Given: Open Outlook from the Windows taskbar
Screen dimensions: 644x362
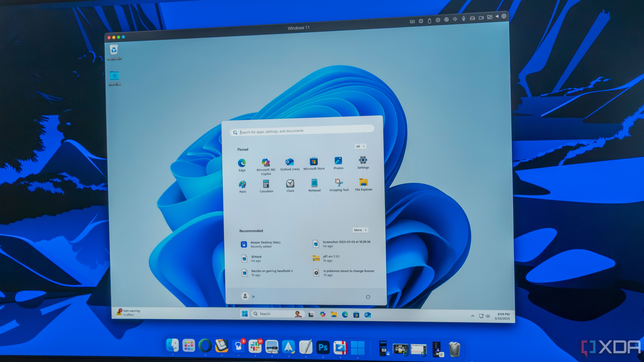Looking at the screenshot, I should (368, 315).
